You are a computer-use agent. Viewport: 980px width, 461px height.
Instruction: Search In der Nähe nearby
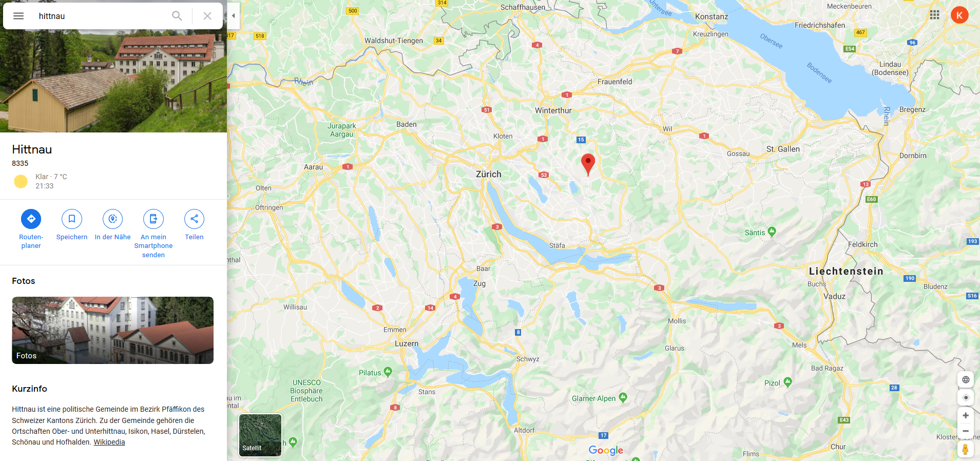point(112,219)
